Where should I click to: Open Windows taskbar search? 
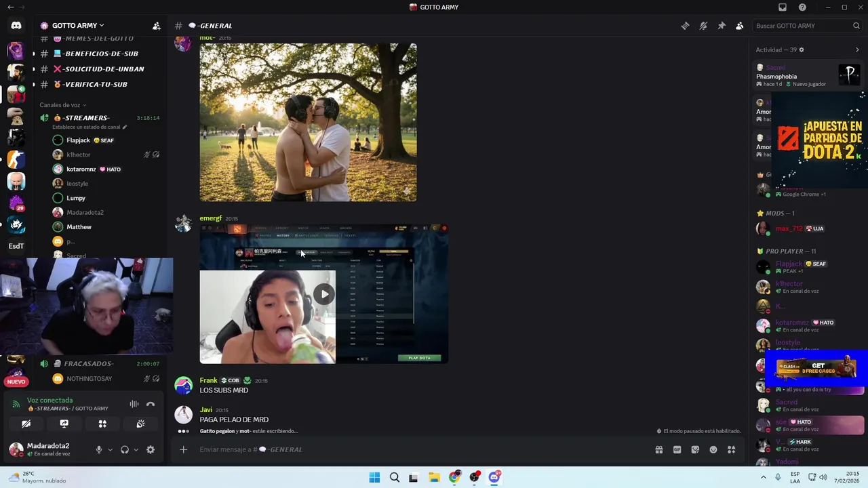click(394, 477)
